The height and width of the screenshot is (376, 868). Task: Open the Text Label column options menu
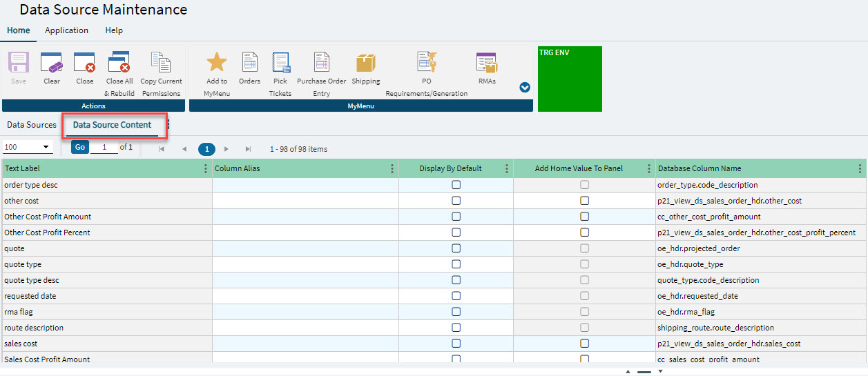205,169
